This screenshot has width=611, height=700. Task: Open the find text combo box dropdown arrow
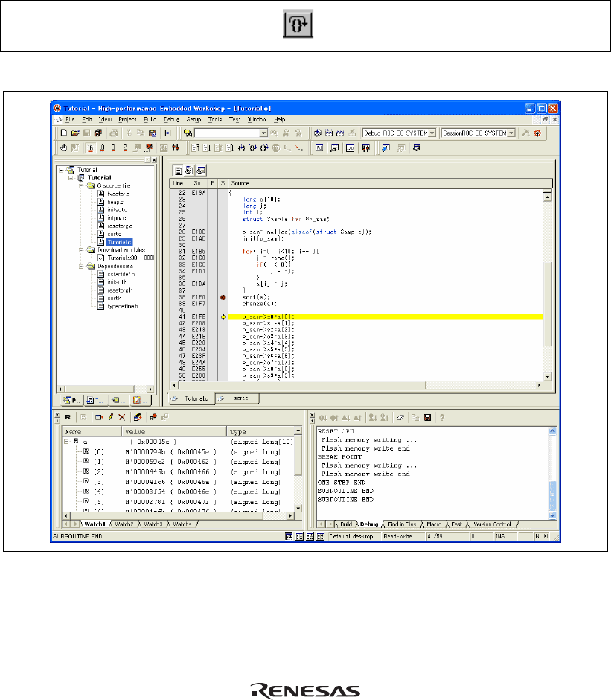pos(263,133)
